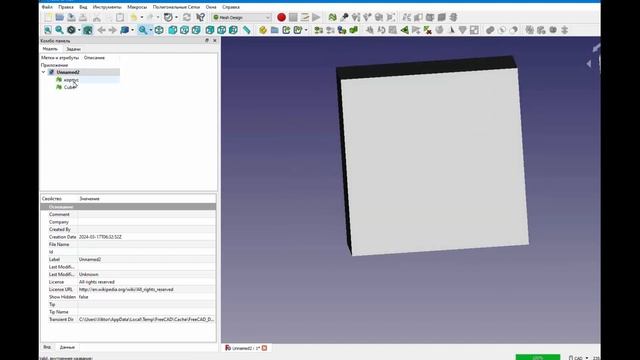
Task: Open the Правка menu
Action: (66, 7)
